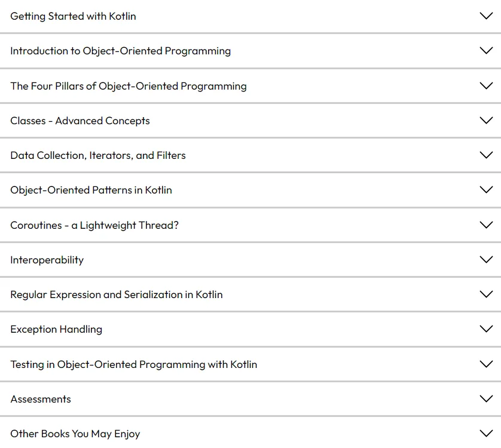This screenshot has width=501, height=448.
Task: Expand Testing in Object-Oriented Programming chevron
Action: pos(486,364)
